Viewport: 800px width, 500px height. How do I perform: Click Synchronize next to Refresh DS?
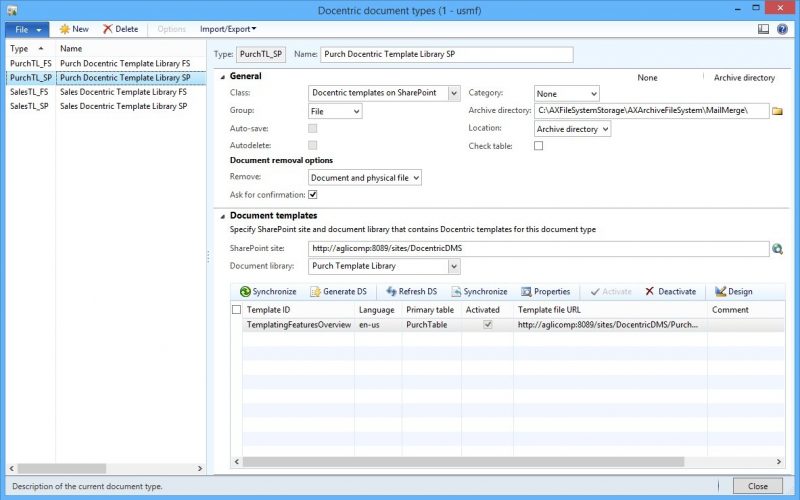point(479,291)
